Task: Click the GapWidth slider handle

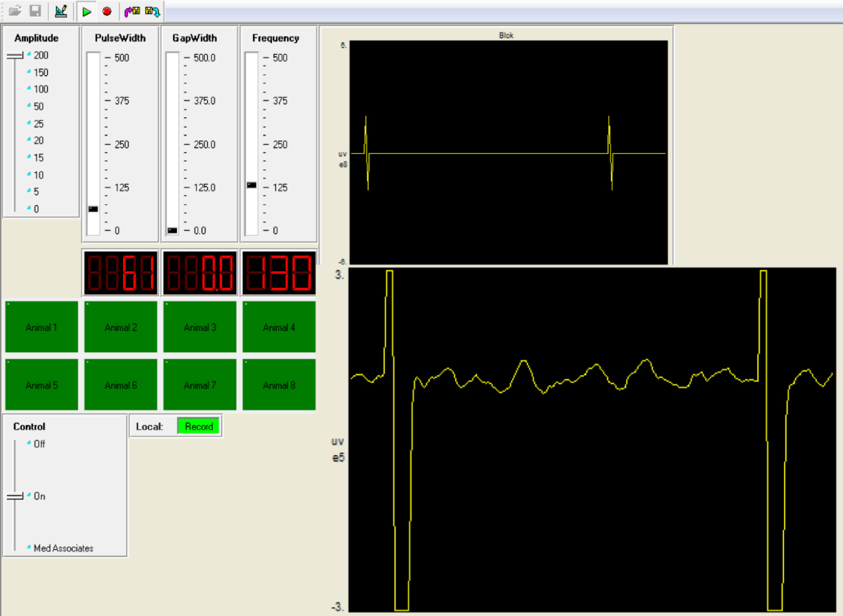Action: pyautogui.click(x=172, y=230)
